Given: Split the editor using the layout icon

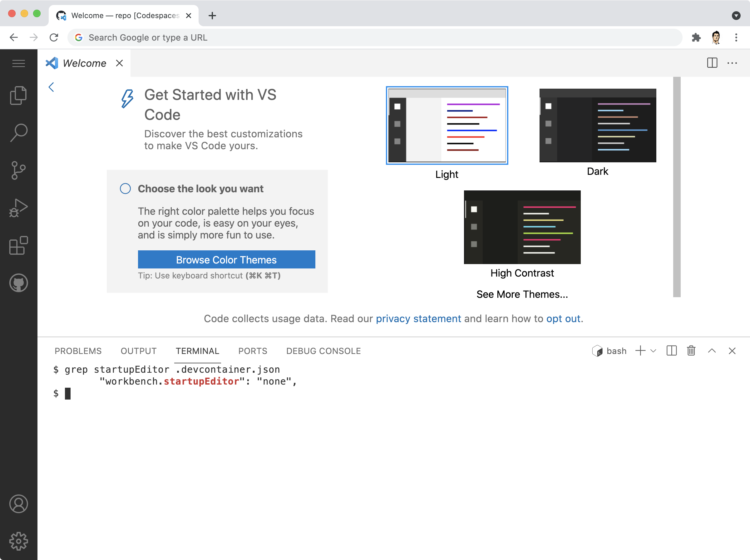Looking at the screenshot, I should [712, 63].
